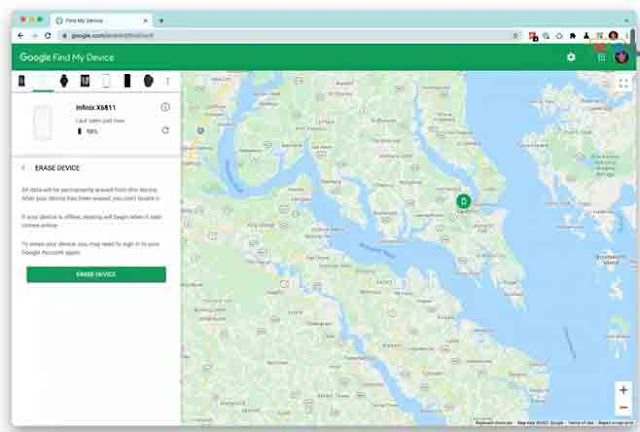Go forward in the browser
Viewport: 640px width, 432px height.
pos(34,36)
